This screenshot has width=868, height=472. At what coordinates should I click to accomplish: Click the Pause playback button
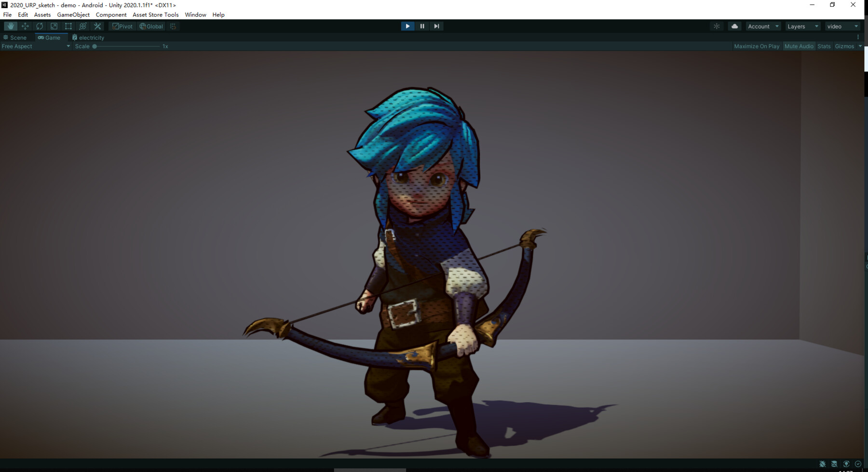click(422, 26)
